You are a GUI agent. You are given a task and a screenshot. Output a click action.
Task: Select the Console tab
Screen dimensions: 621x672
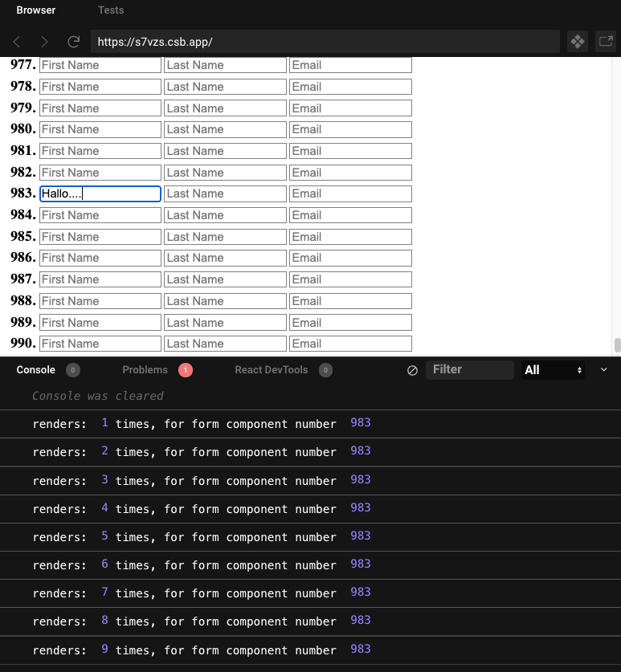click(36, 370)
